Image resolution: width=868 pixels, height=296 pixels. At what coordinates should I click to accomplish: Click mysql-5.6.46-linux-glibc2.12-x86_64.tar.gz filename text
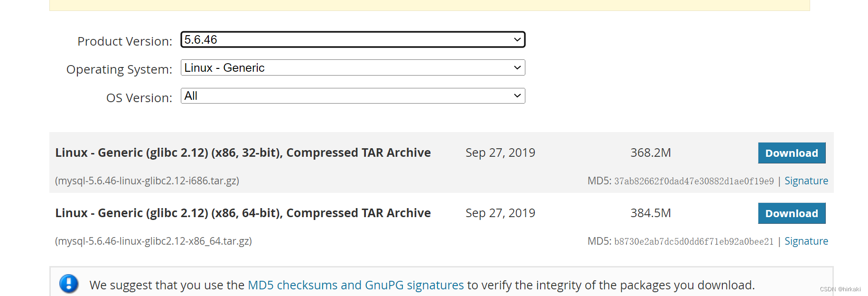[153, 241]
